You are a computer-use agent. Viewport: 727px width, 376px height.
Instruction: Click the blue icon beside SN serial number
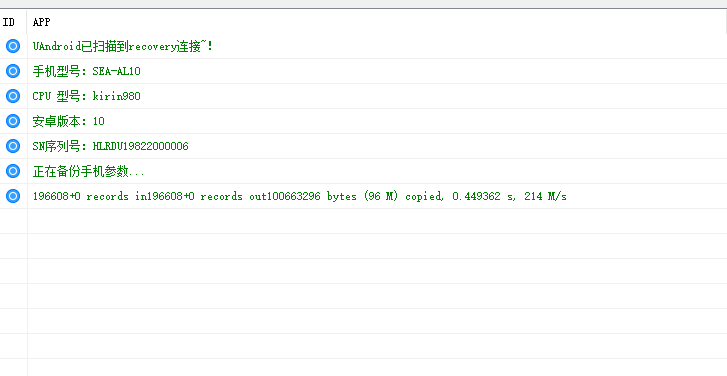coord(13,146)
